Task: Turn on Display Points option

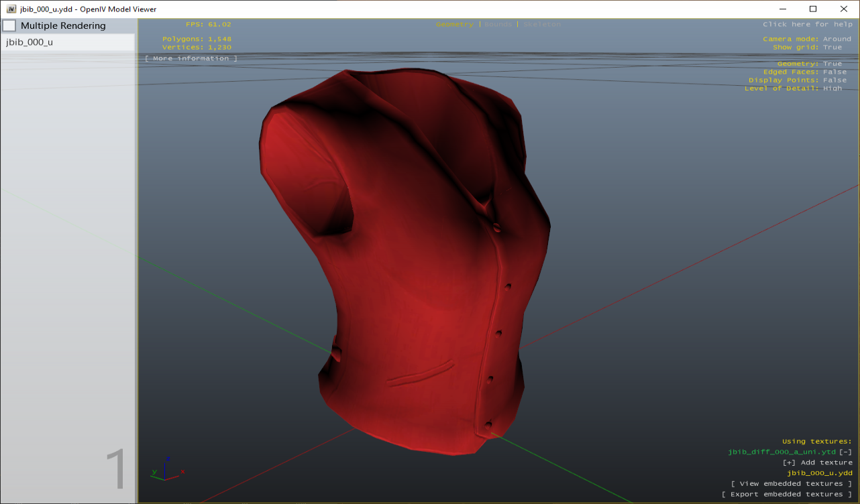Action: (x=835, y=80)
